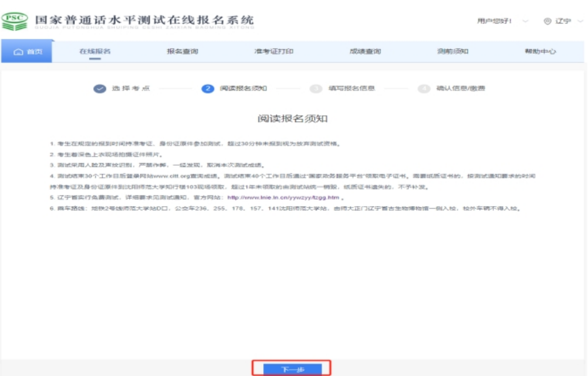Switch to the 报名查询 tab
588x376 pixels.
[x=182, y=52]
